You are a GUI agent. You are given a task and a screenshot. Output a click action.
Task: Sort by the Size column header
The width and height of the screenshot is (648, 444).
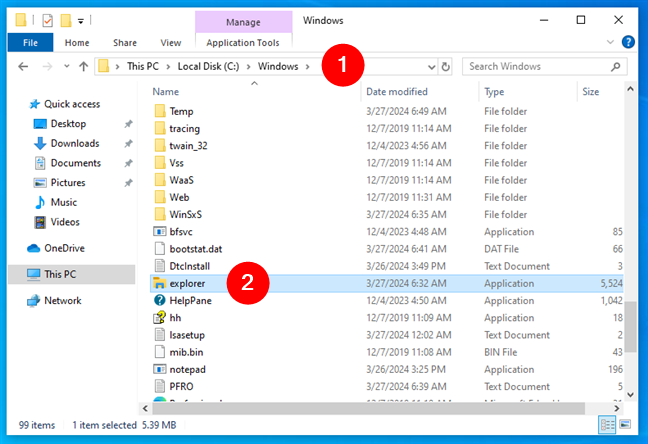click(x=591, y=92)
